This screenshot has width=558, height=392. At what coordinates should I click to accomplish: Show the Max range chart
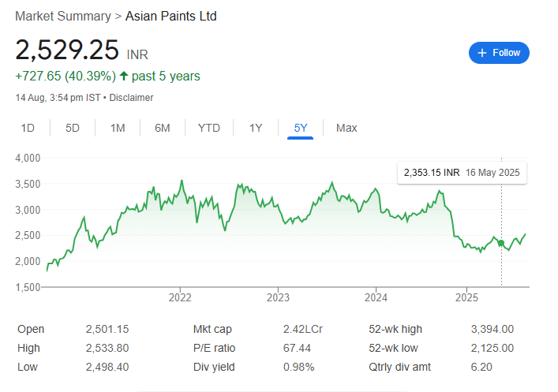(346, 128)
